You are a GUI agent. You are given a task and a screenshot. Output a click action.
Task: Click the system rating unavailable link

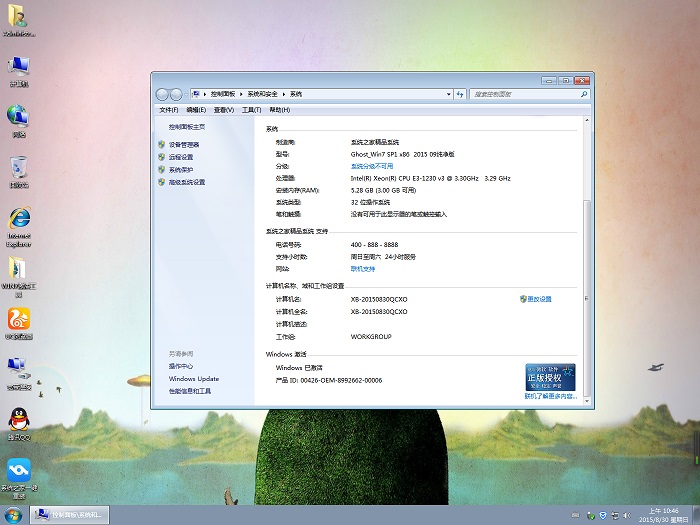coord(372,166)
